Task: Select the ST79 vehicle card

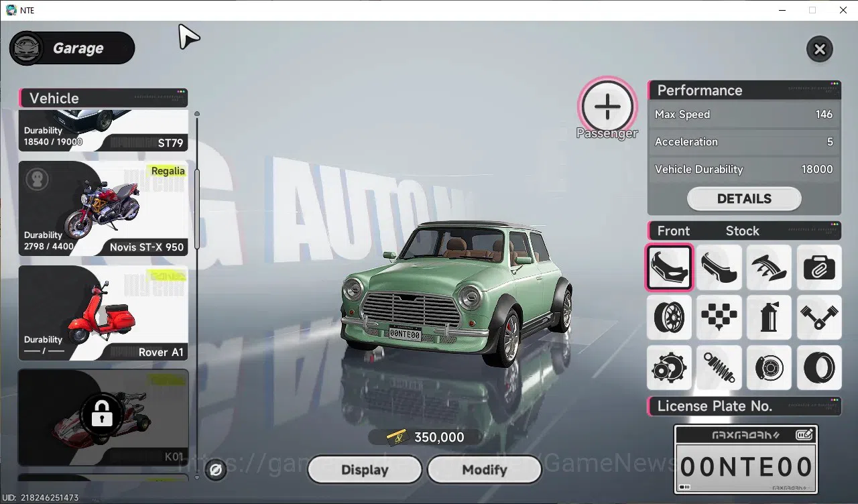Action: pyautogui.click(x=103, y=131)
